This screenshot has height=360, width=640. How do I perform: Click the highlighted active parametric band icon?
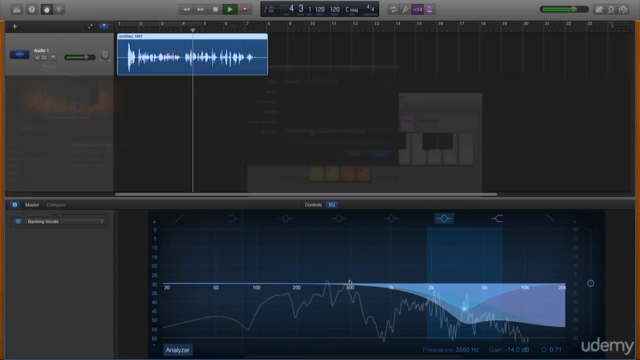444,219
